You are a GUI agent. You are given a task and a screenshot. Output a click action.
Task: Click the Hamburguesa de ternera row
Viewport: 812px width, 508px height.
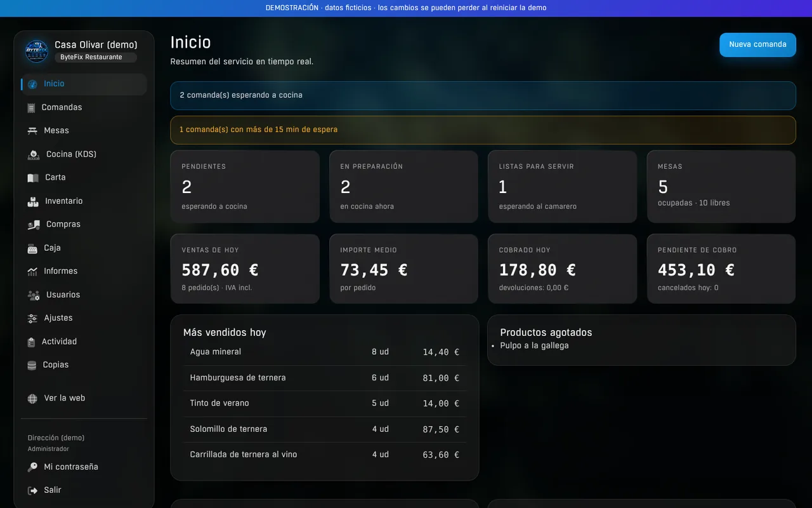(324, 378)
